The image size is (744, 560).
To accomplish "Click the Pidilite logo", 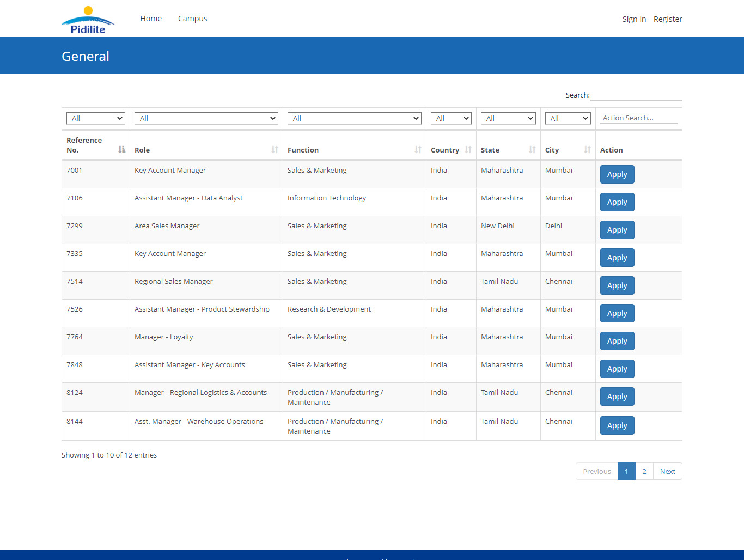I will 88,20.
